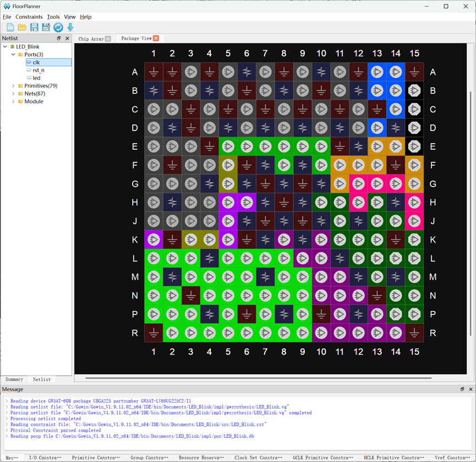Close the Chip Array tab
The width and height of the screenshot is (476, 462).
click(108, 39)
